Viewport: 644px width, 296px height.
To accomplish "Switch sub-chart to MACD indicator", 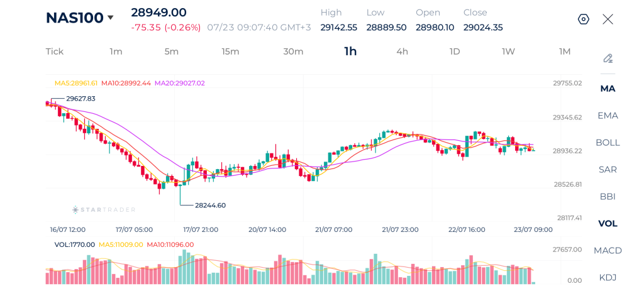I will pos(608,250).
